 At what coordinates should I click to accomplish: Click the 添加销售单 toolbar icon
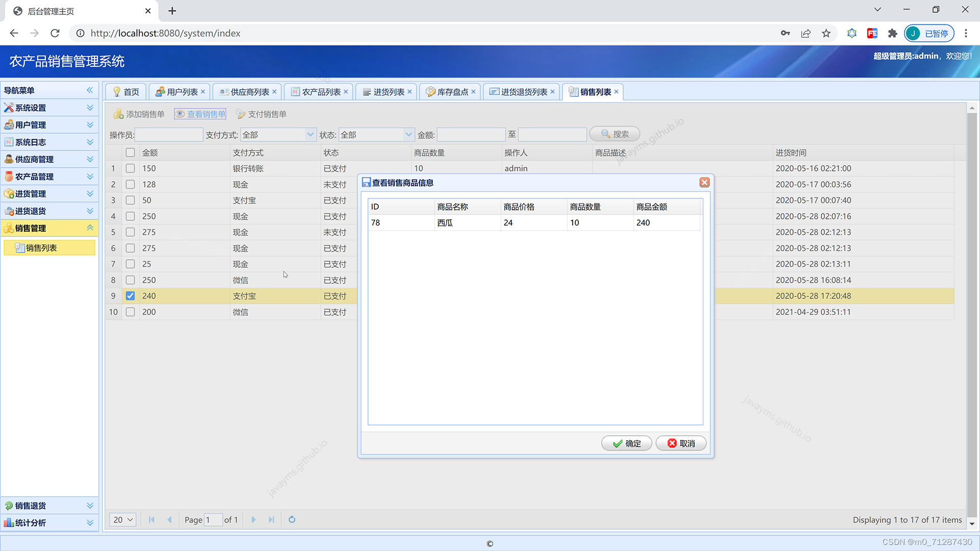[118, 114]
